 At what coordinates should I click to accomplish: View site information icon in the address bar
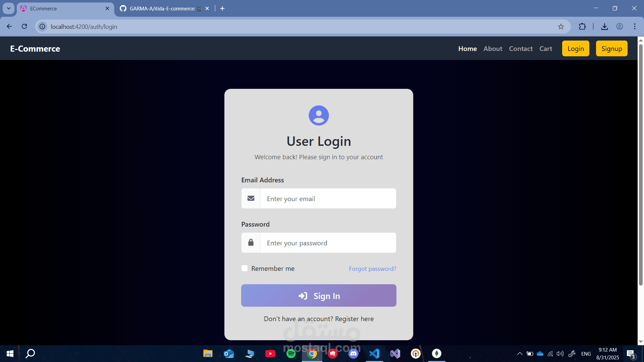coord(42,26)
